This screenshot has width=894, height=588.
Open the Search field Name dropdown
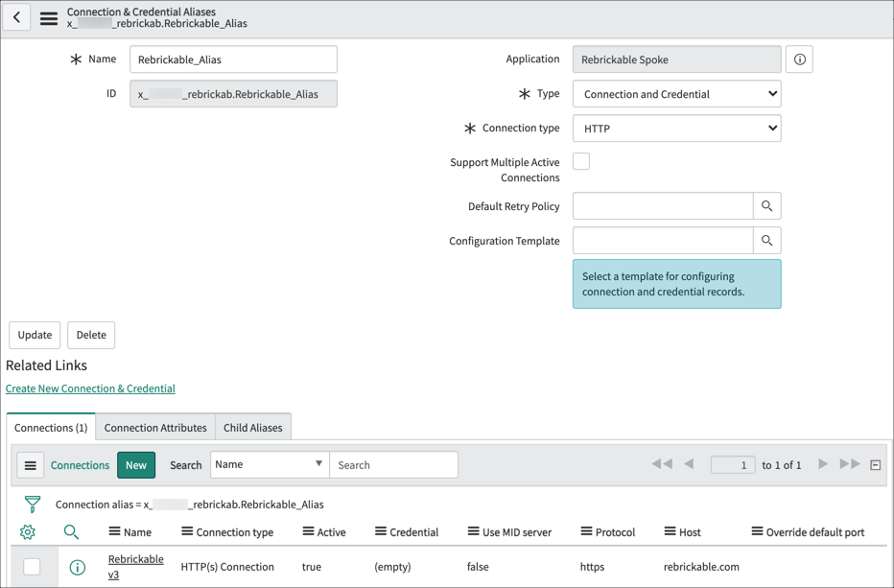pos(270,465)
